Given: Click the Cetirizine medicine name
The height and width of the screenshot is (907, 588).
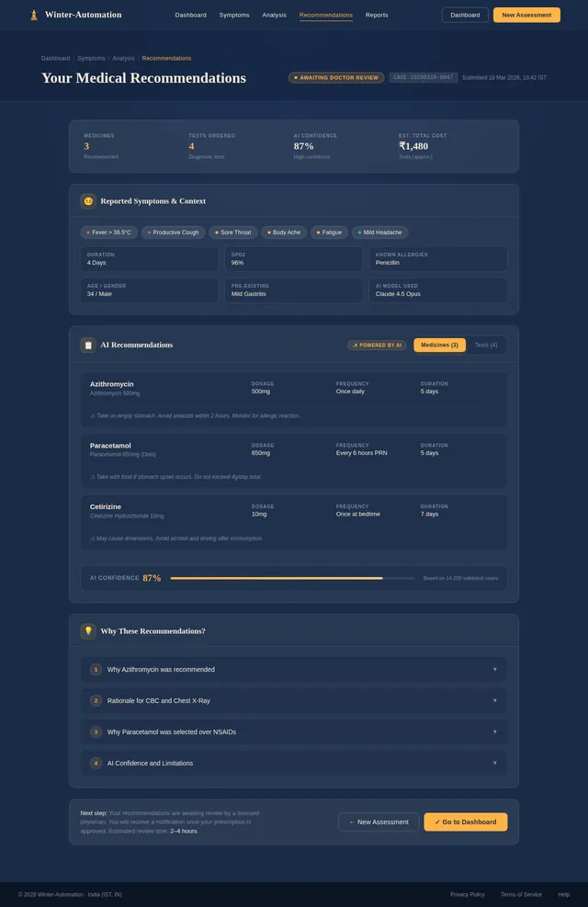Looking at the screenshot, I should (106, 506).
